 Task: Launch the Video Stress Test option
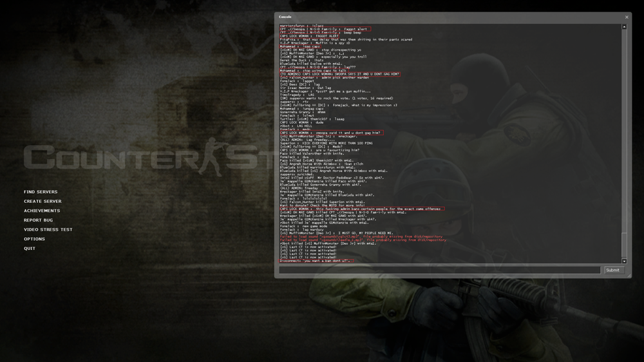48,230
